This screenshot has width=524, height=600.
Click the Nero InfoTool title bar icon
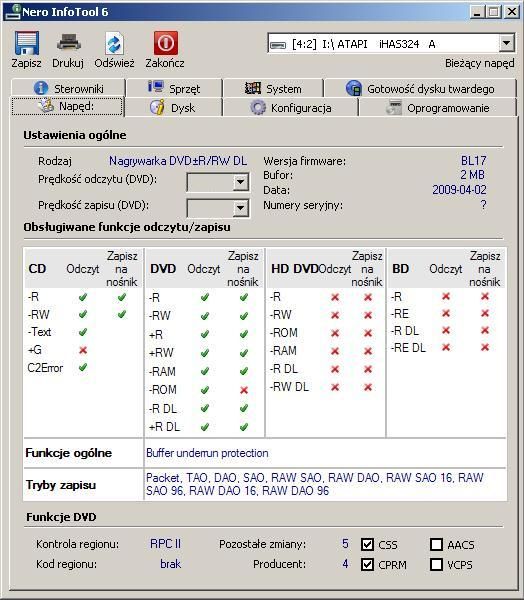coord(12,11)
